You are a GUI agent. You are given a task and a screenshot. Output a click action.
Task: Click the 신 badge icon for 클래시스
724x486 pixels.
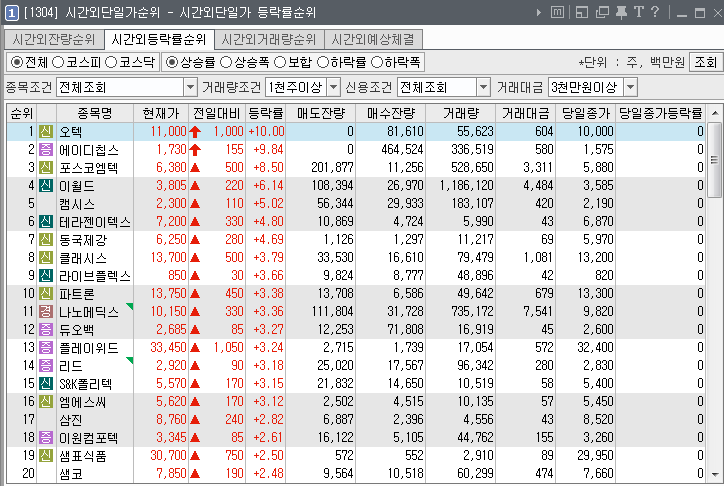pos(46,258)
